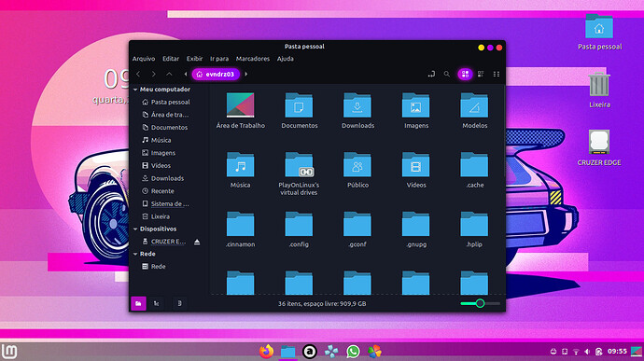Click the 09:55 panel clock

[x=617, y=352]
